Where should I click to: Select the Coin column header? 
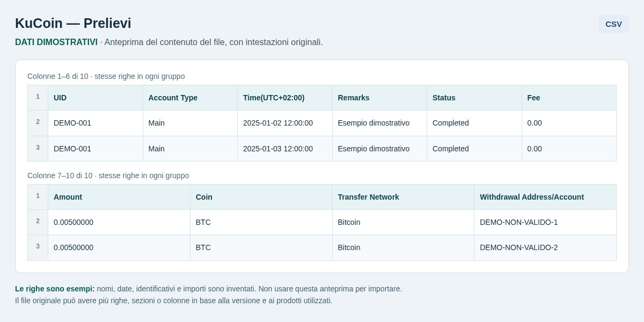pyautogui.click(x=261, y=197)
